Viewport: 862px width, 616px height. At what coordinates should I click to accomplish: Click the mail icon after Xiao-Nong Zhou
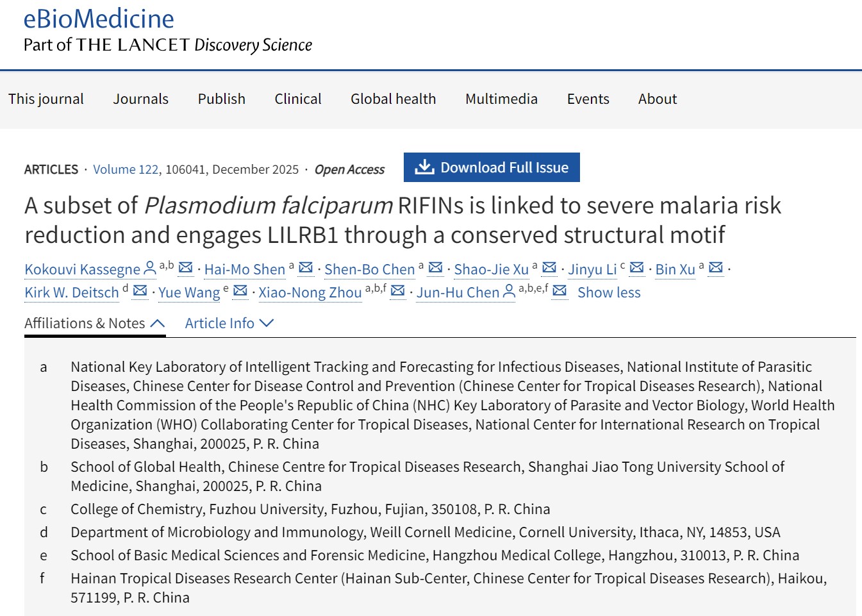point(397,291)
